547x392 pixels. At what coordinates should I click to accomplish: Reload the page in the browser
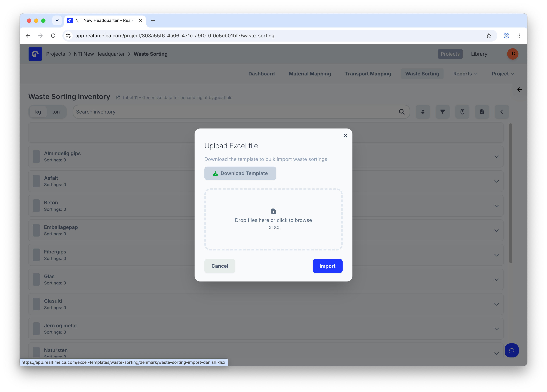53,36
